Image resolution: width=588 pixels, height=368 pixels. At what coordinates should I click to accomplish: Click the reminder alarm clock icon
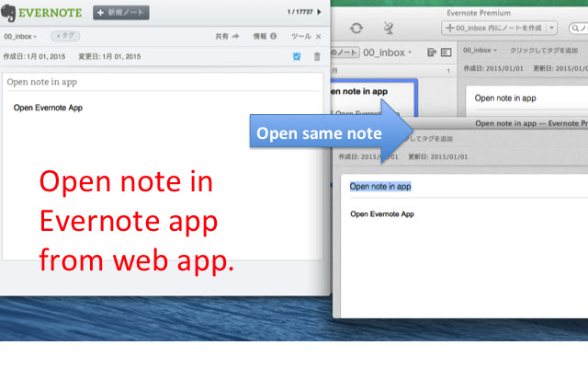(297, 56)
